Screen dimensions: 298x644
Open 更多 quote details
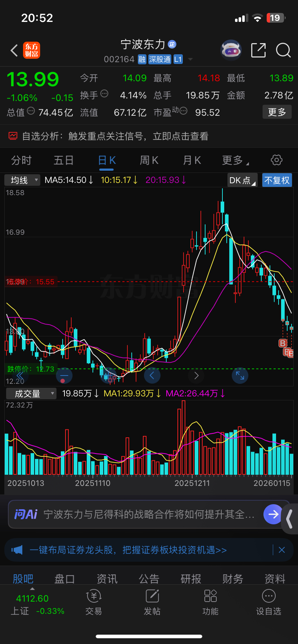pos(277,112)
